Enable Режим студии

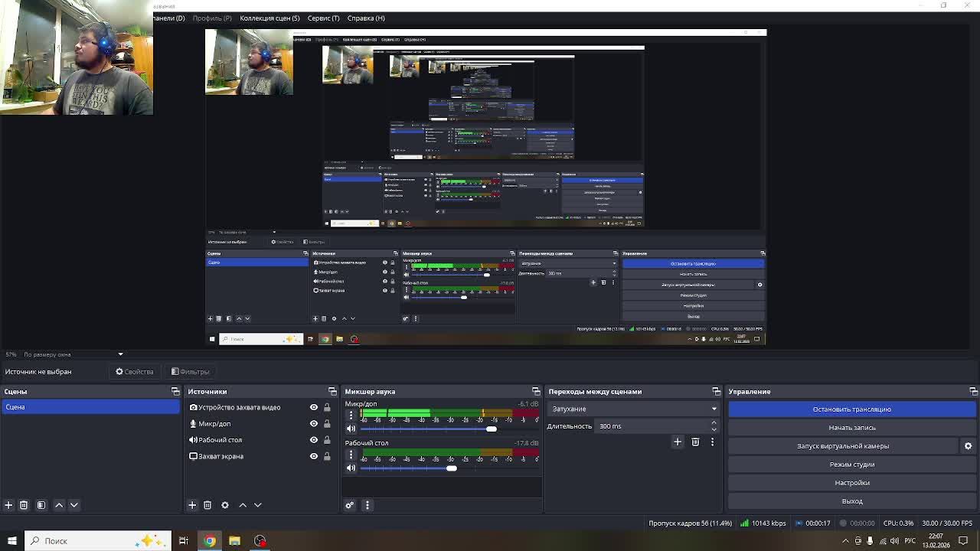(x=851, y=465)
